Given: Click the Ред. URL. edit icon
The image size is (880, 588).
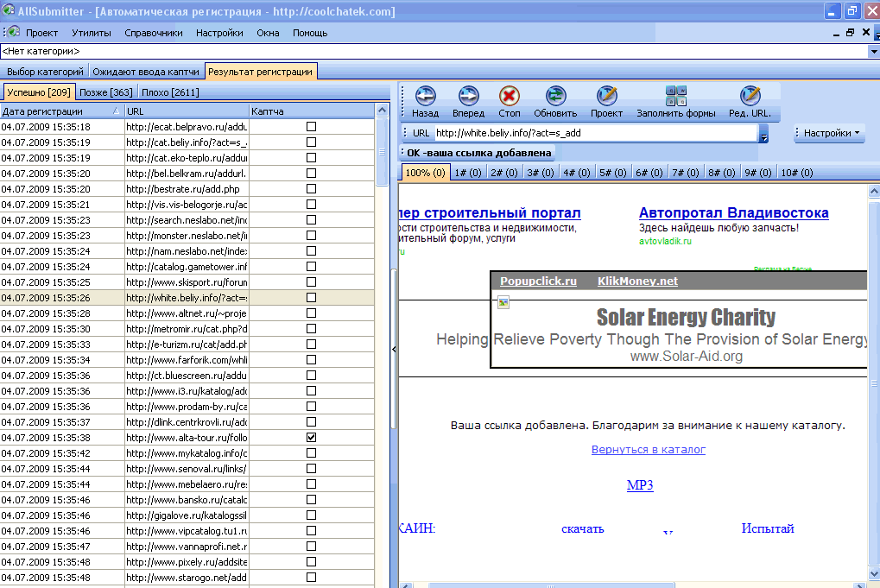Looking at the screenshot, I should point(750,96).
